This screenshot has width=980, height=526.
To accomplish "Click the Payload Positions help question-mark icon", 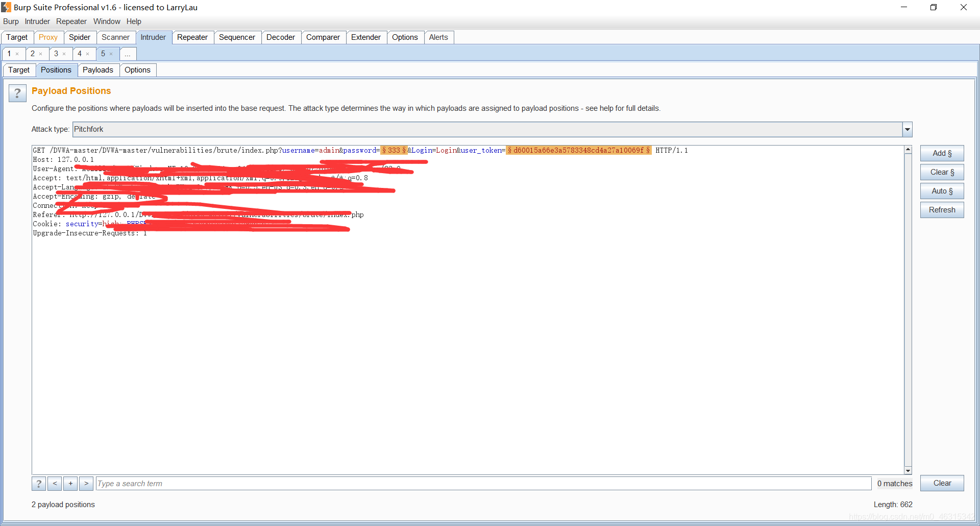I will click(17, 93).
